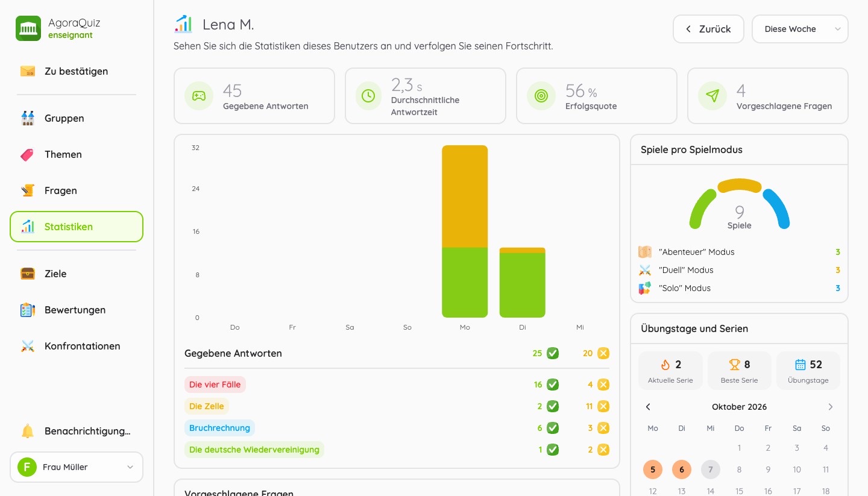Go to next month in calendar
Screen dimensions: 868x496
830,407
